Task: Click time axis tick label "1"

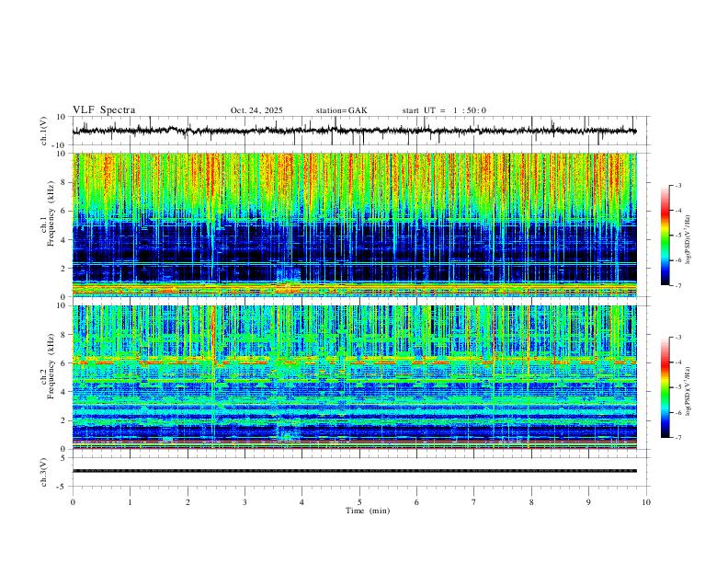Action: click(130, 502)
